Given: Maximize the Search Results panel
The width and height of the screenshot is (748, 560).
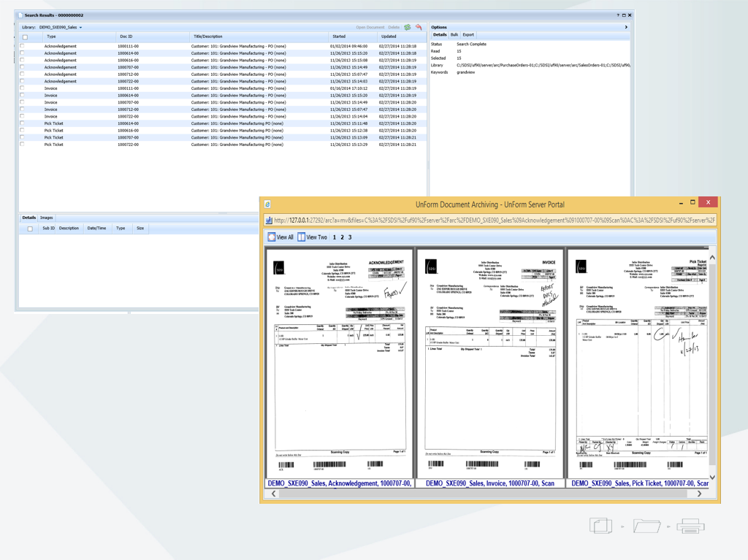Looking at the screenshot, I should pos(624,15).
